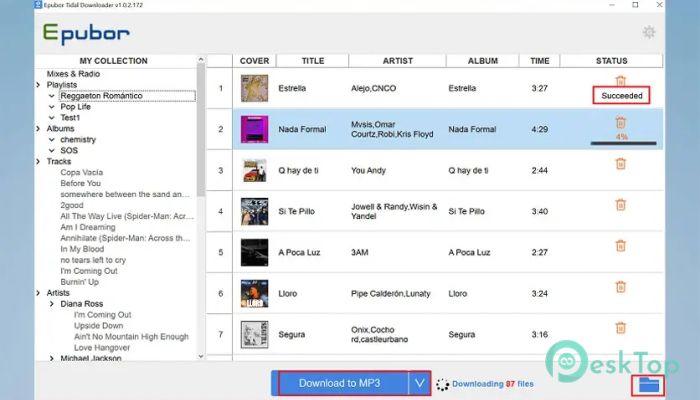
Task: Delete Si Te Pillo via trash icon
Action: 621,204
